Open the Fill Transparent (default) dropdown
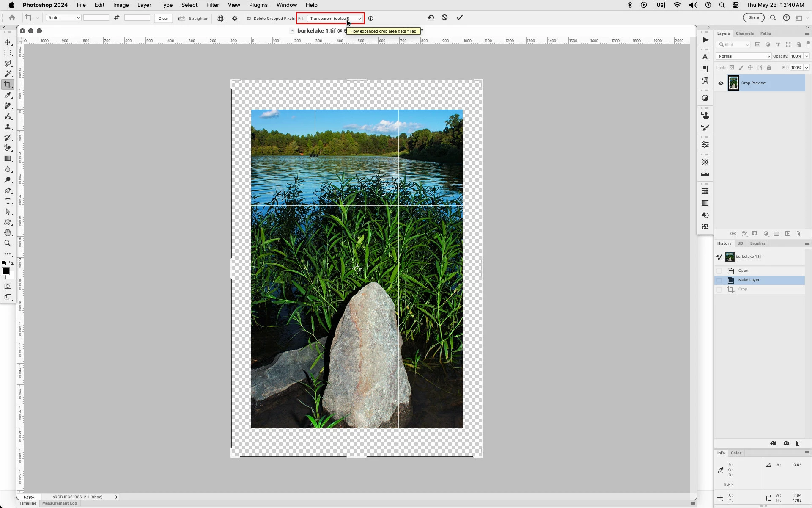 (335, 18)
